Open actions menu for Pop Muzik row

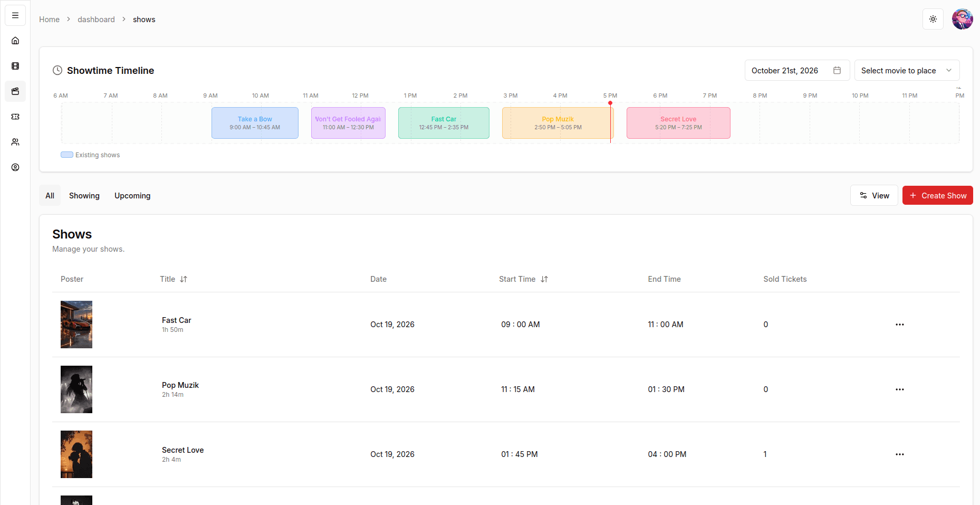tap(900, 389)
